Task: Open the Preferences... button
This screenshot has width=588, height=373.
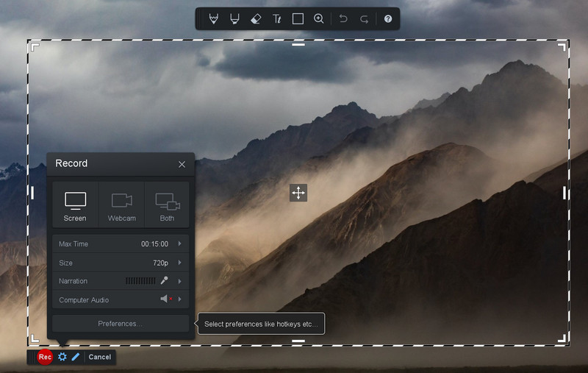Action: tap(121, 324)
